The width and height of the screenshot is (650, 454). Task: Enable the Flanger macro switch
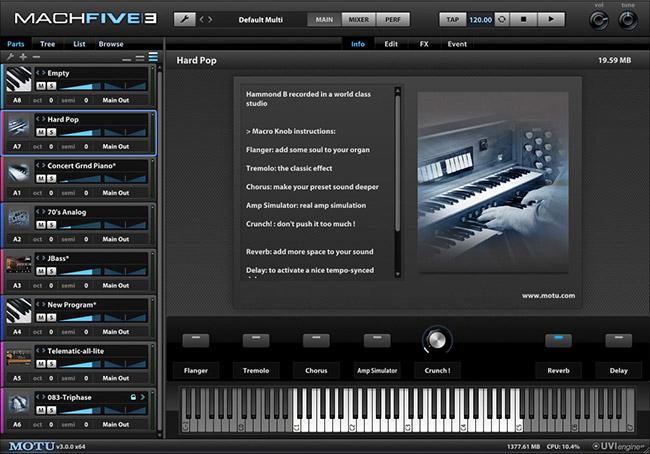(195, 340)
